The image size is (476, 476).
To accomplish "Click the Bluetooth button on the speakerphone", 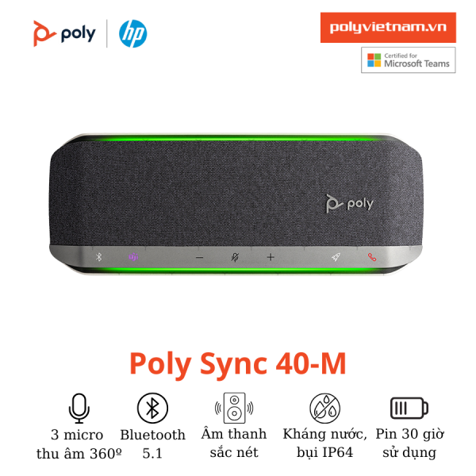I will (x=99, y=257).
